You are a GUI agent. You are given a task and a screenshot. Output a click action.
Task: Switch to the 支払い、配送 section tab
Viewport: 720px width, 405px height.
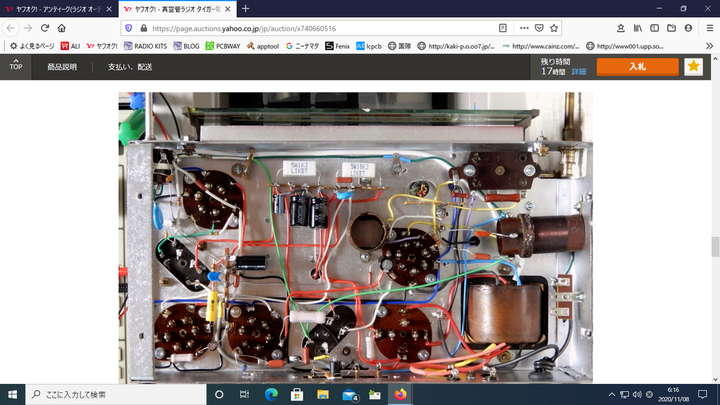[x=130, y=67]
